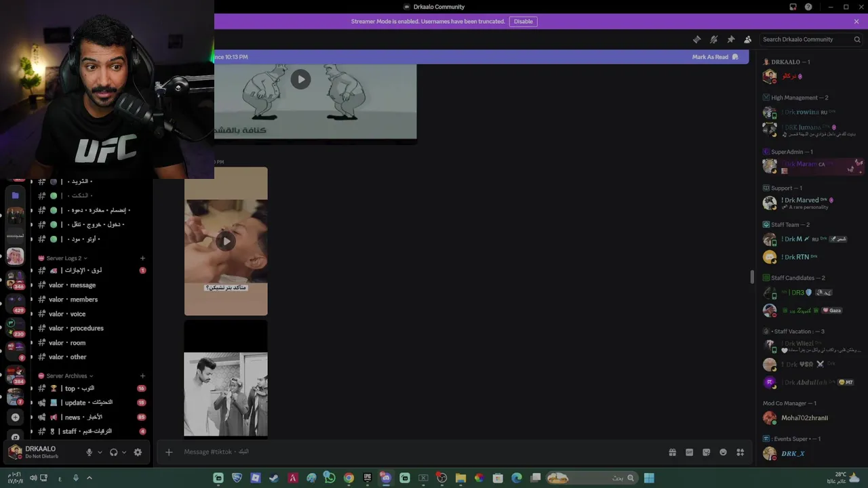Open Drk RTN member profile
This screenshot has height=488, width=868.
810,257
